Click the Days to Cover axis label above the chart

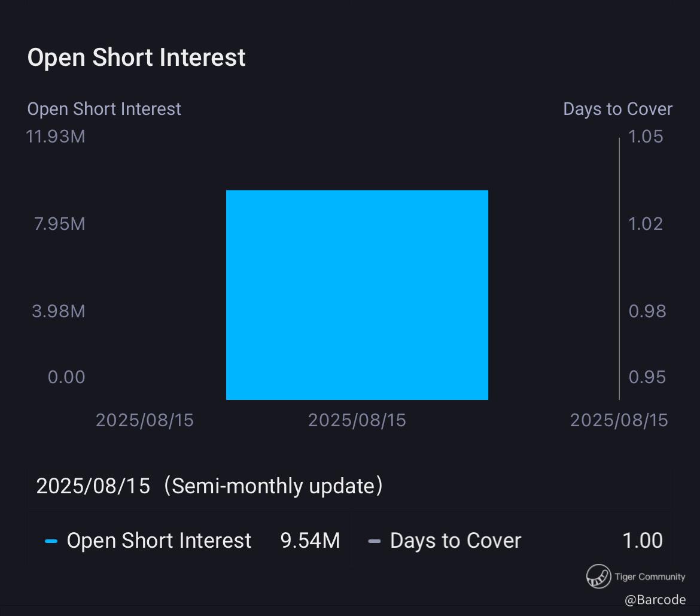click(617, 109)
